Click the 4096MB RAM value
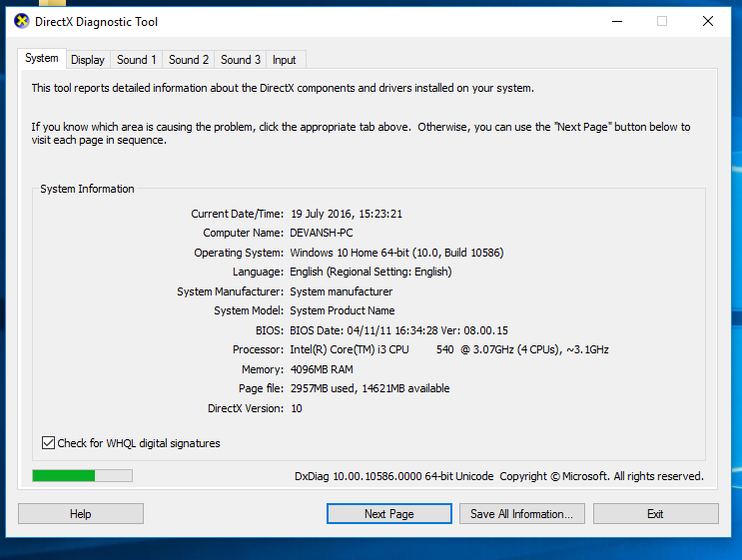 tap(322, 369)
